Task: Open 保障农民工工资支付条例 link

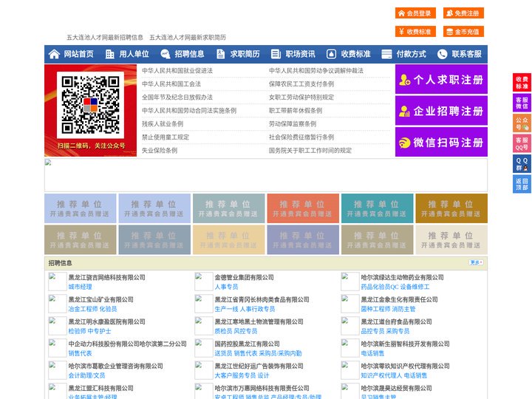Action: pyautogui.click(x=301, y=83)
